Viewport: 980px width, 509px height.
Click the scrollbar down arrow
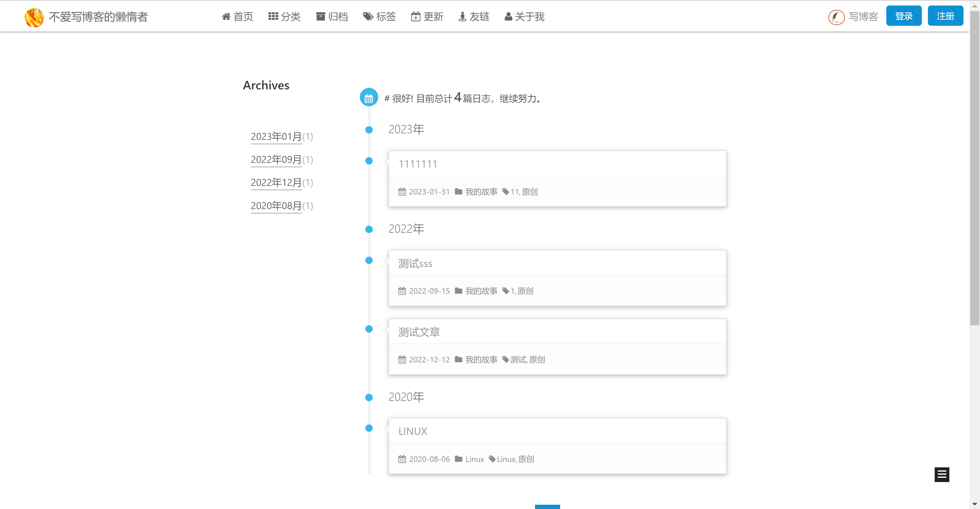975,504
